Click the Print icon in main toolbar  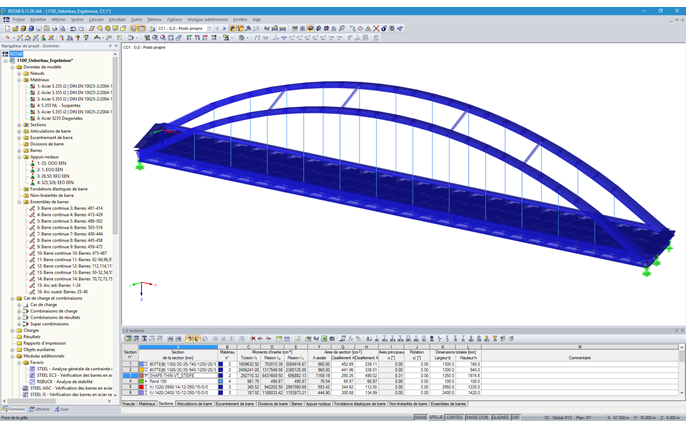click(x=55, y=28)
